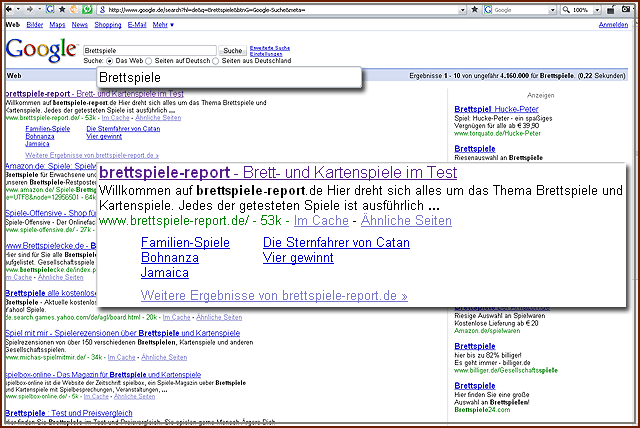
Task: Click the green reload icon in the toolbar
Action: point(88,9)
